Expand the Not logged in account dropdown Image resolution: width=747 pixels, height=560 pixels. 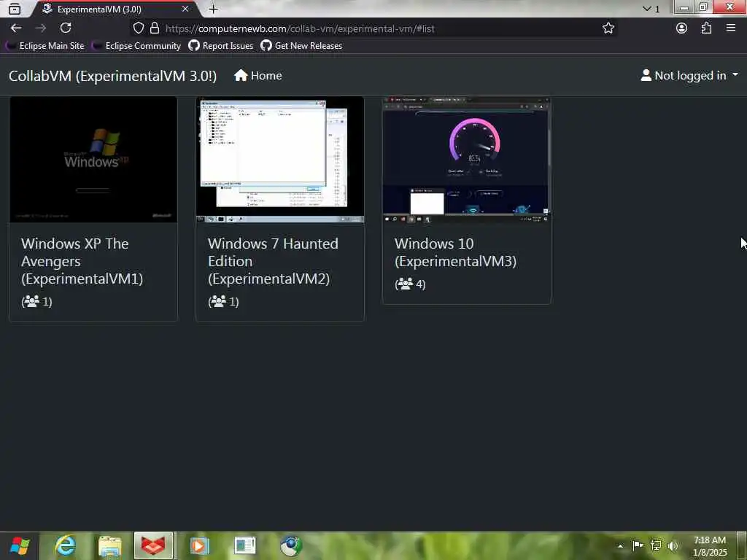[x=689, y=76]
